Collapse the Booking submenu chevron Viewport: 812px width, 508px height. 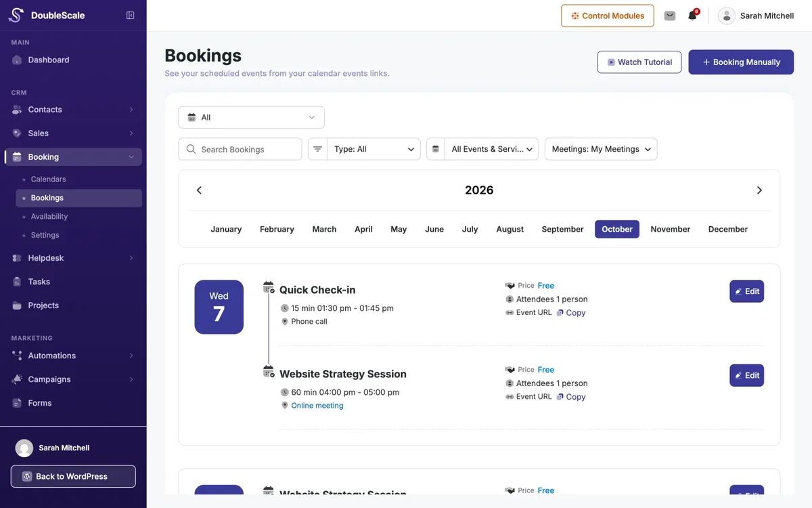coord(131,157)
